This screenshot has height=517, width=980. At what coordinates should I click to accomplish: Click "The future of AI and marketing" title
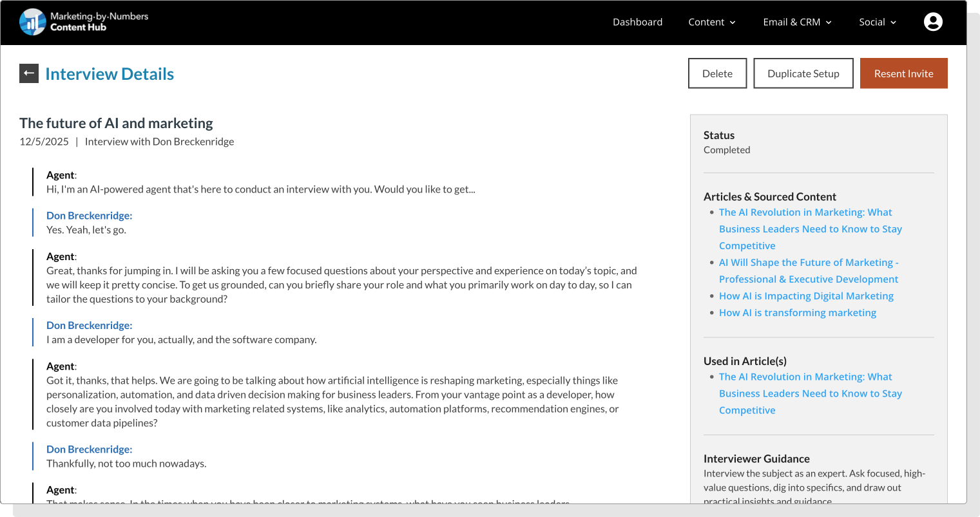pyautogui.click(x=116, y=123)
